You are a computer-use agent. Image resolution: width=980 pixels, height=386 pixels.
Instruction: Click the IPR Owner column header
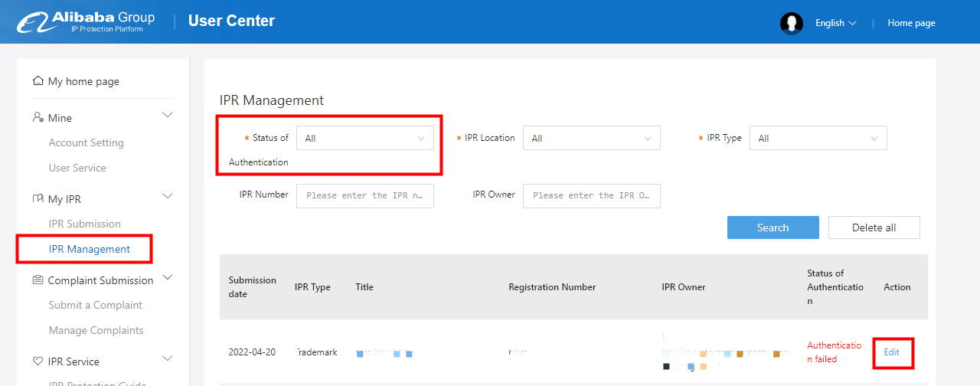point(684,287)
